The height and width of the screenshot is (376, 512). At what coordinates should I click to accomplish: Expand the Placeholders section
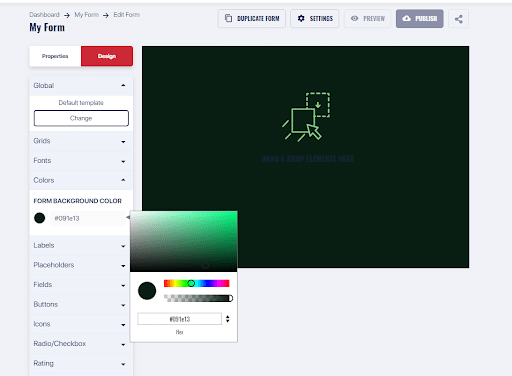[x=81, y=265]
